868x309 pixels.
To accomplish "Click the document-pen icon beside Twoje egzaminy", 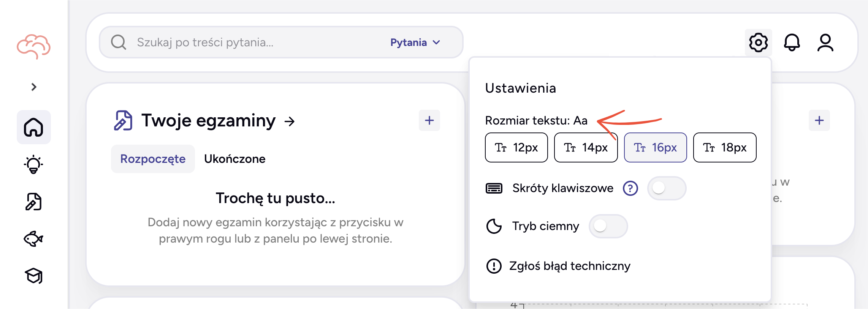I will point(123,121).
